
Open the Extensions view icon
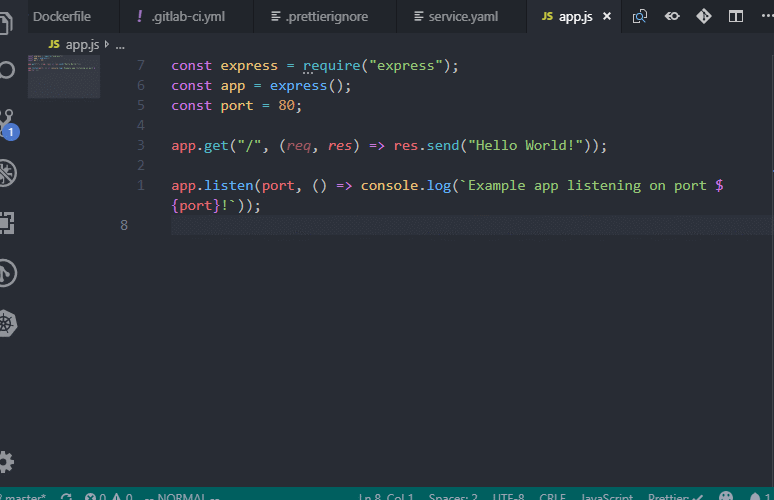click(6, 223)
